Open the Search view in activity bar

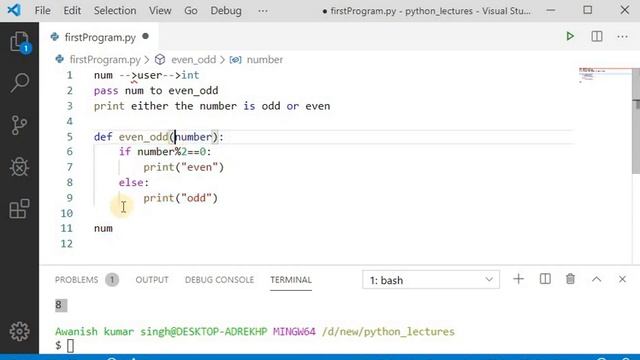point(20,83)
